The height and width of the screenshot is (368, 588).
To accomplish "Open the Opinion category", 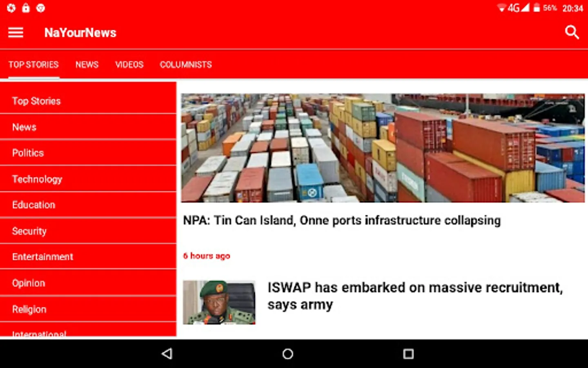I will tap(88, 283).
